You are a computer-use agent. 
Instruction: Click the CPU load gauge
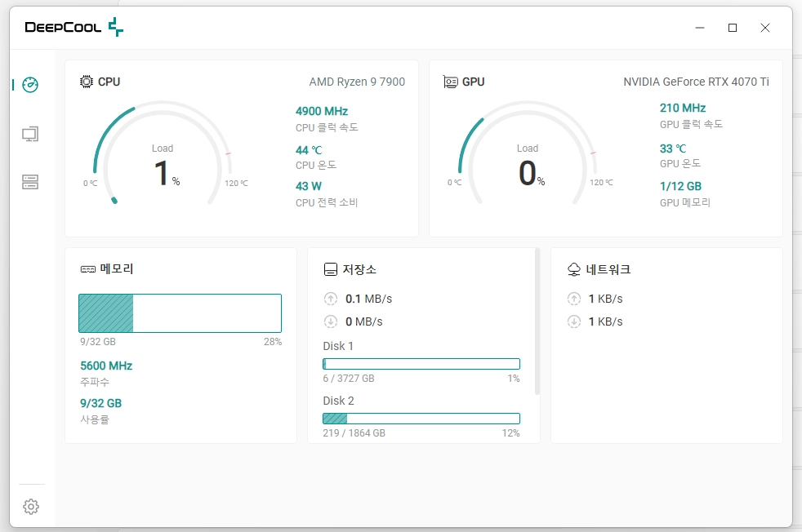(x=163, y=153)
